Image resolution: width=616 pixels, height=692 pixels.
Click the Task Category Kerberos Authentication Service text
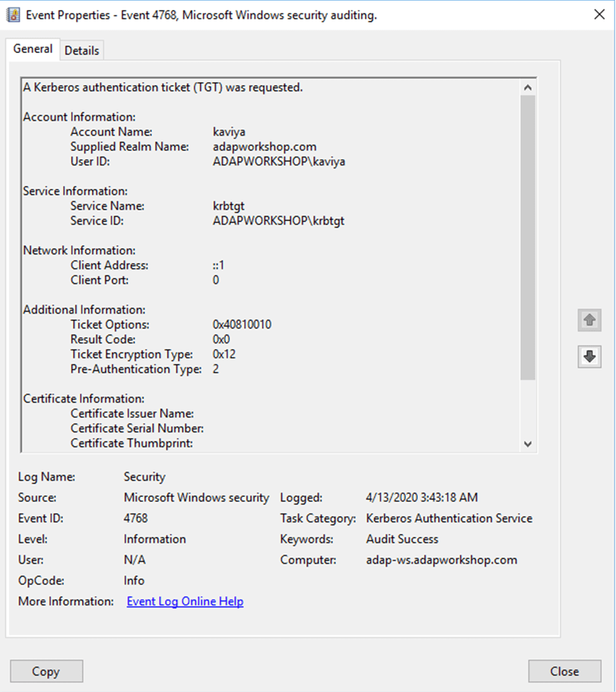pyautogui.click(x=449, y=518)
